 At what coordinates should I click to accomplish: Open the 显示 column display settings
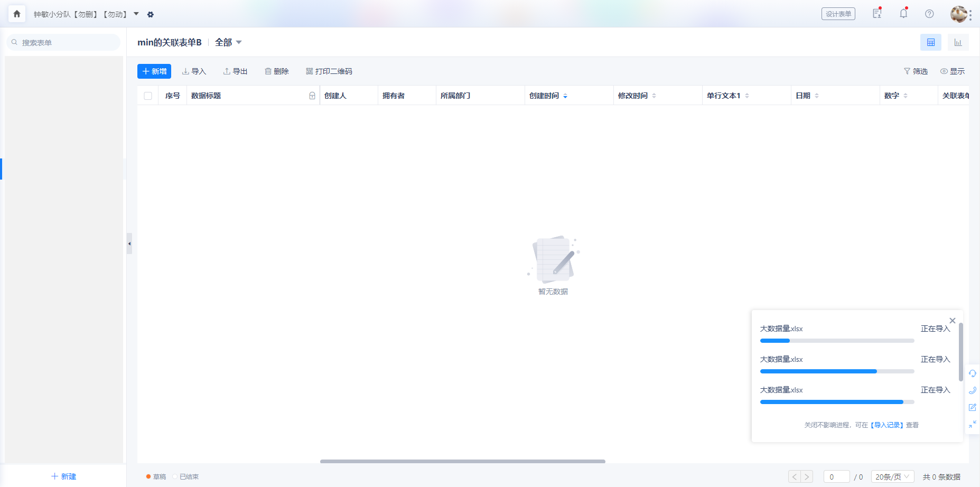click(x=952, y=71)
